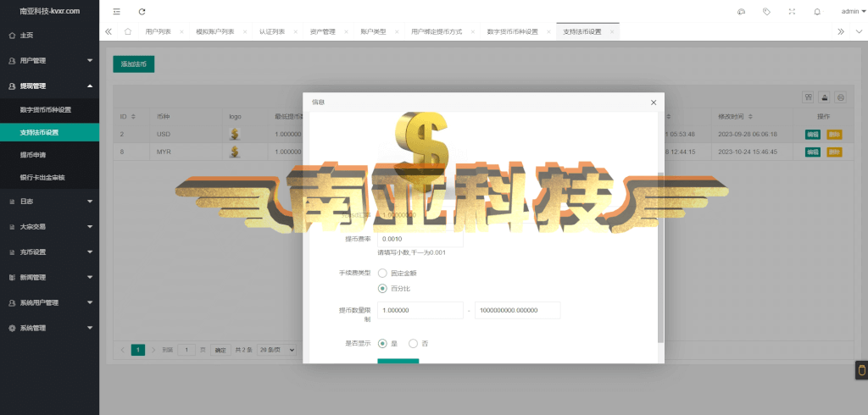Click the home icon tab
868x415 pixels.
coord(128,31)
